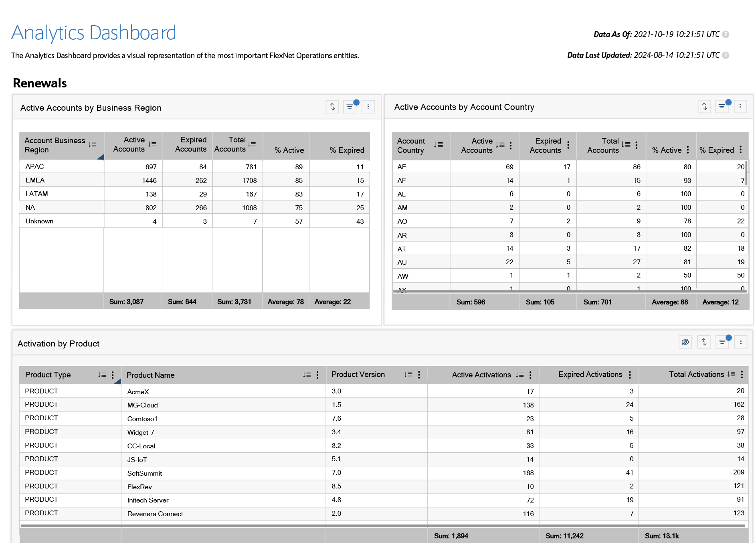The height and width of the screenshot is (543, 756).
Task: Click the Account Country table vertical scrollbar
Action: click(x=746, y=172)
